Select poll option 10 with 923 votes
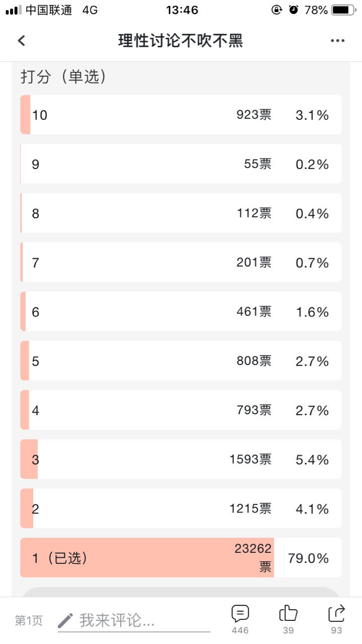The width and height of the screenshot is (362, 644). click(181, 115)
